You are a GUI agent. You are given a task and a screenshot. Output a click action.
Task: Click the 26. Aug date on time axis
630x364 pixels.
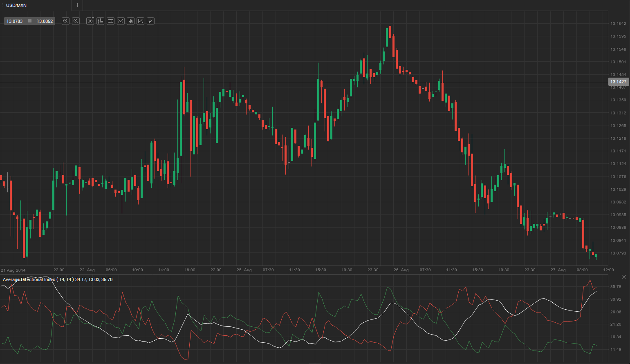click(401, 270)
